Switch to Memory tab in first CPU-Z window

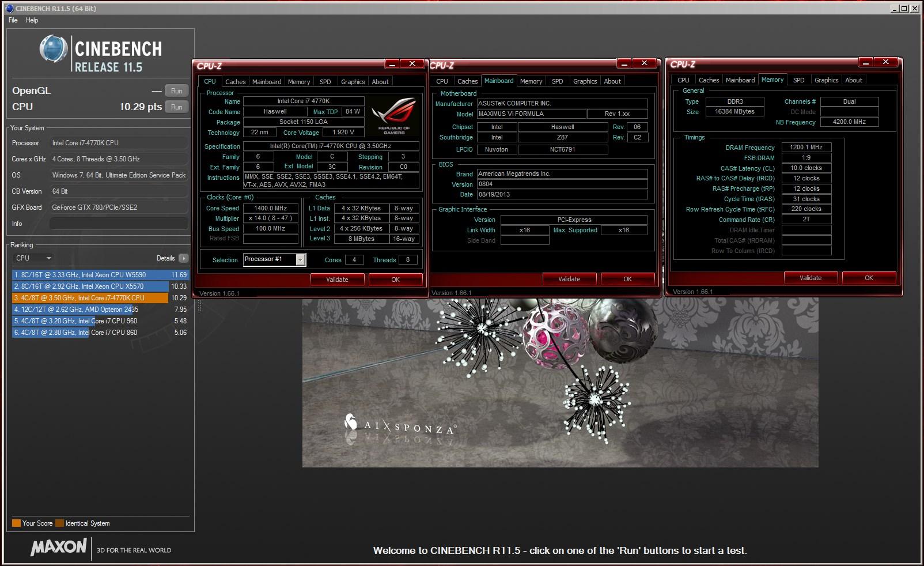click(299, 82)
